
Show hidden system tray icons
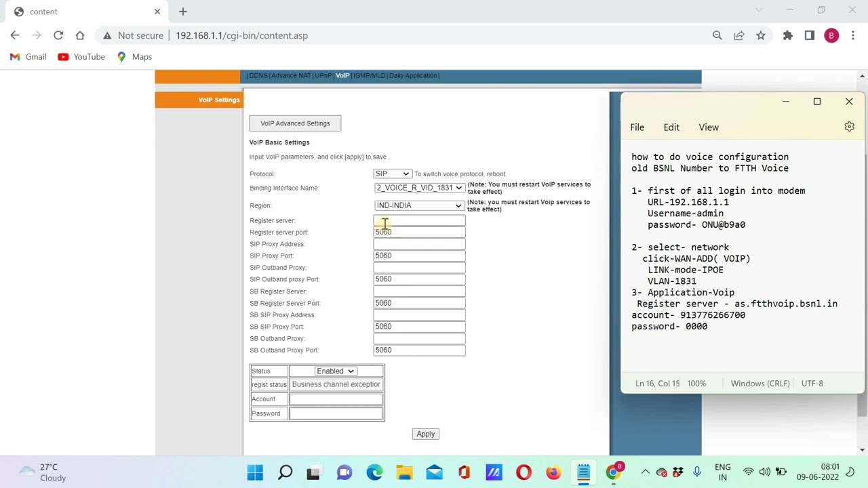pos(645,472)
